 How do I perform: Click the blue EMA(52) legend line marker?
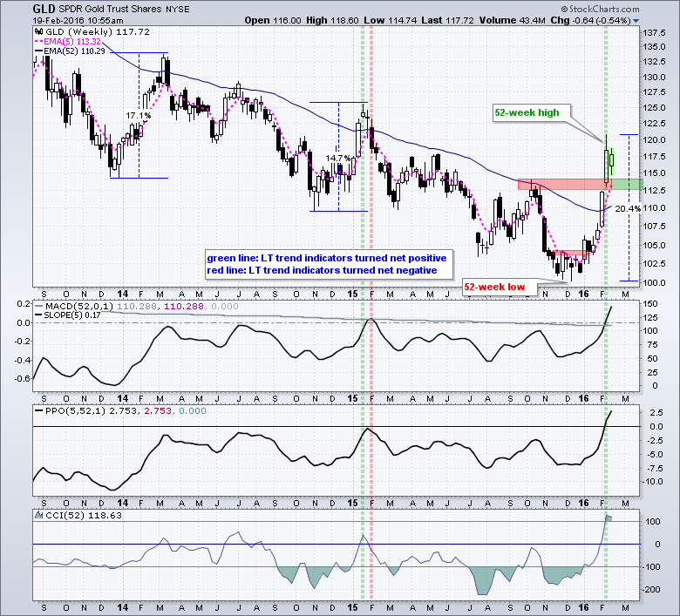coord(38,51)
